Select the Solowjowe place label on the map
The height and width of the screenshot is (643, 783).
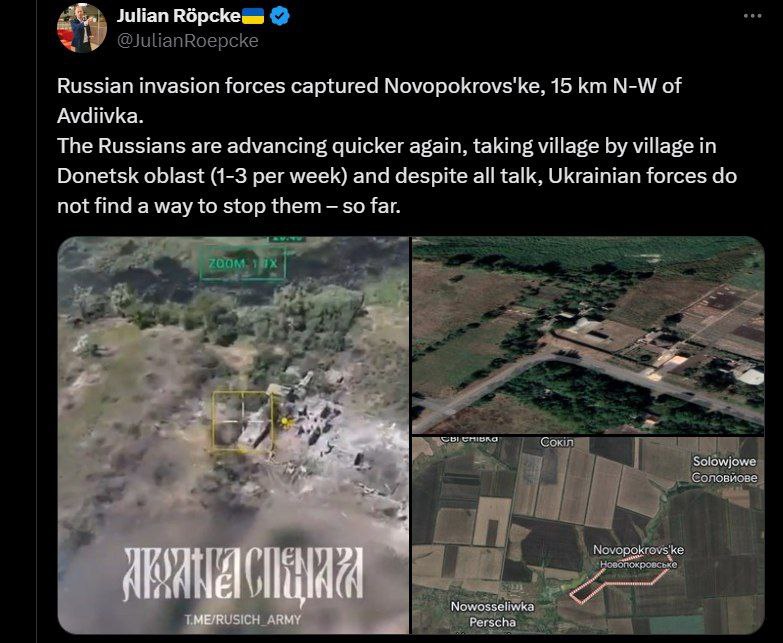coord(725,462)
